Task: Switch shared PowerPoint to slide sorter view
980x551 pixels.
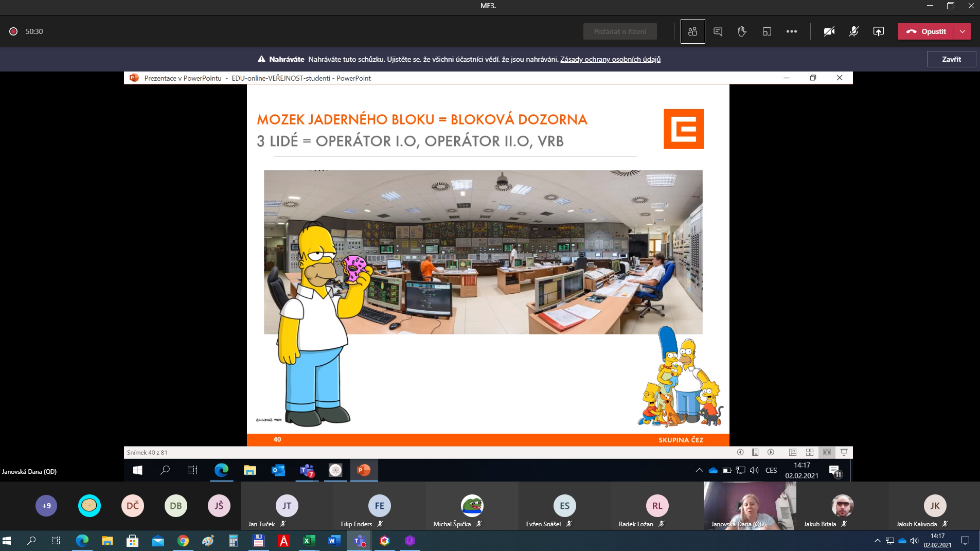Action: (810, 452)
